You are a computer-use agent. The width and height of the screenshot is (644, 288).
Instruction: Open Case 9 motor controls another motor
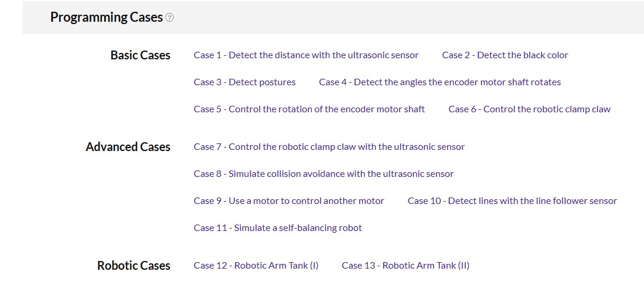pyautogui.click(x=288, y=201)
